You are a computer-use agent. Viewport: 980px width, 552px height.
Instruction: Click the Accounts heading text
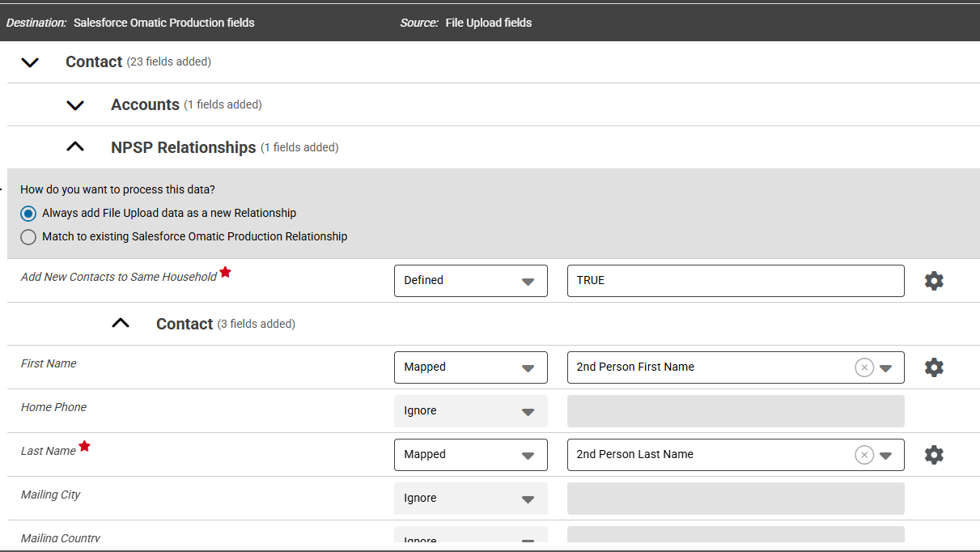click(145, 104)
